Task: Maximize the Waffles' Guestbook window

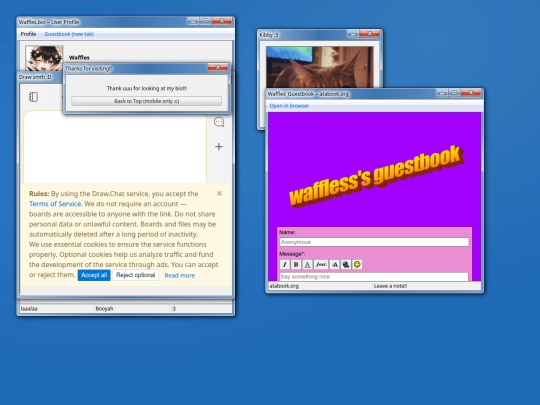Action: click(454, 93)
